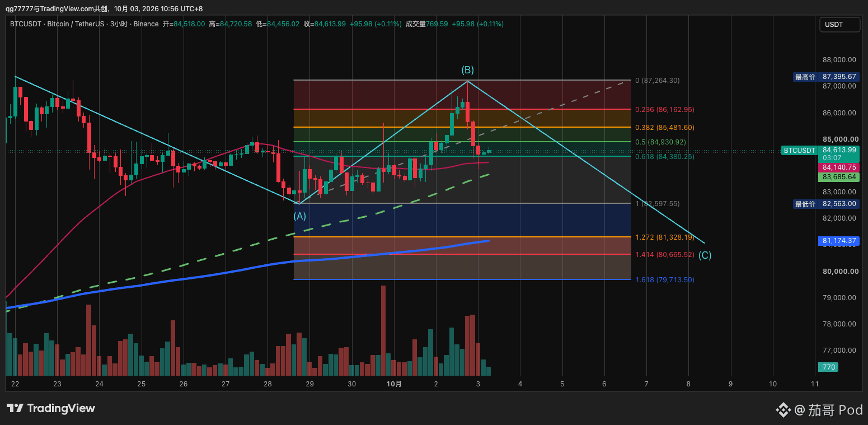868x425 pixels.
Task: Click the 开=84,518.00 open value
Action: click(x=184, y=24)
